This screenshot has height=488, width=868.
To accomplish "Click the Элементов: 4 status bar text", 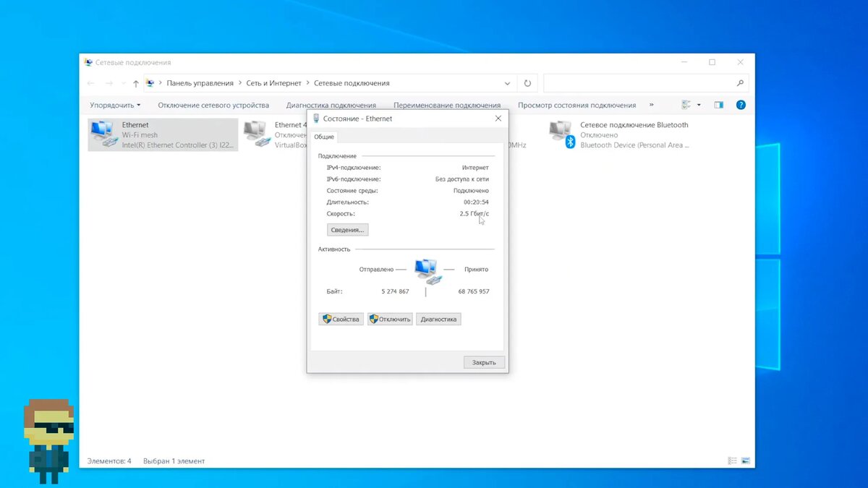I will 109,461.
